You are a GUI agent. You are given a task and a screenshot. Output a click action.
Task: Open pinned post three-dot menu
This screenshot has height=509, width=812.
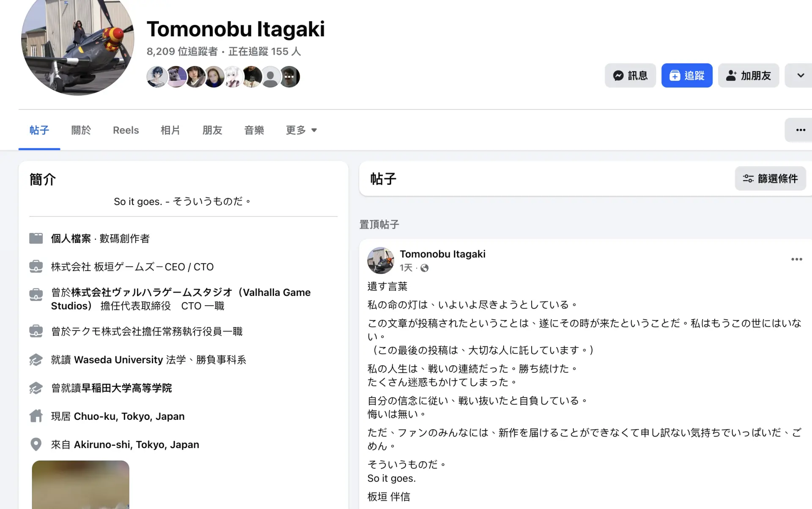click(796, 259)
